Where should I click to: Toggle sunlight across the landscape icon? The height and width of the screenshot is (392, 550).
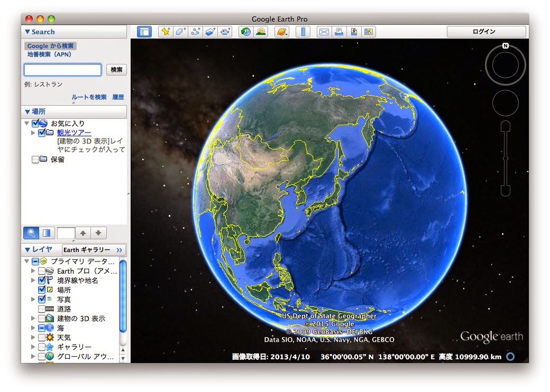261,32
